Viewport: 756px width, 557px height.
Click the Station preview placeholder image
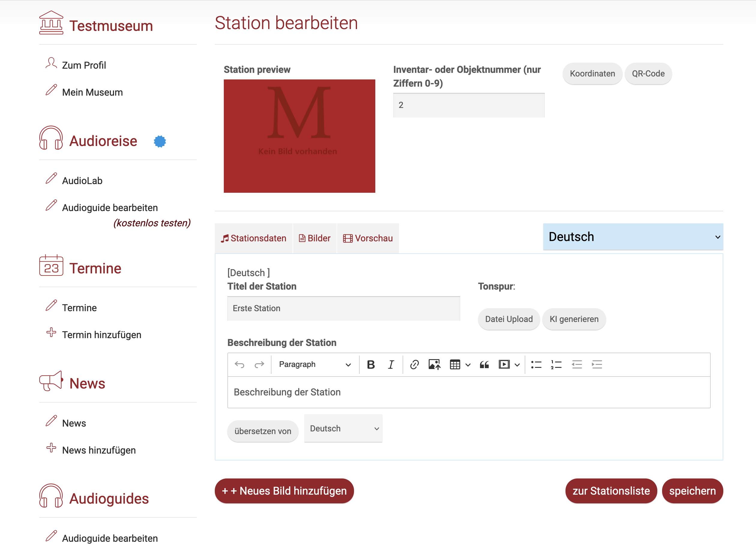pos(299,136)
